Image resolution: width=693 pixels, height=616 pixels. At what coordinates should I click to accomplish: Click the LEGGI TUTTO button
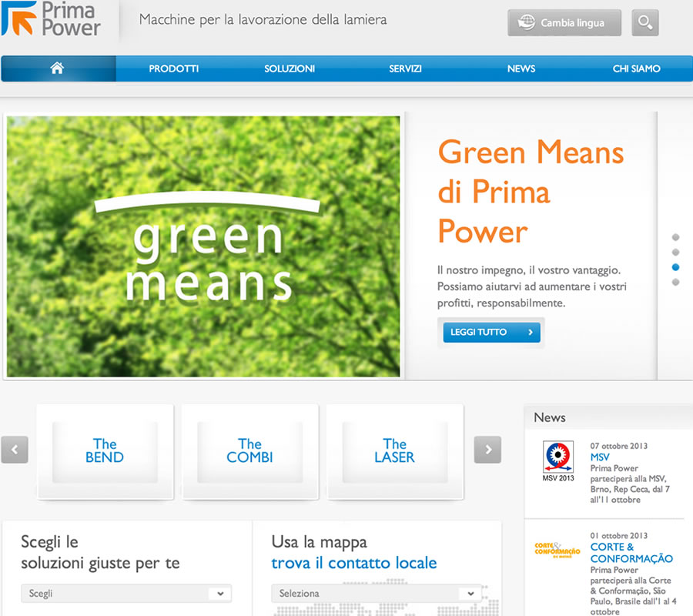coord(491,333)
